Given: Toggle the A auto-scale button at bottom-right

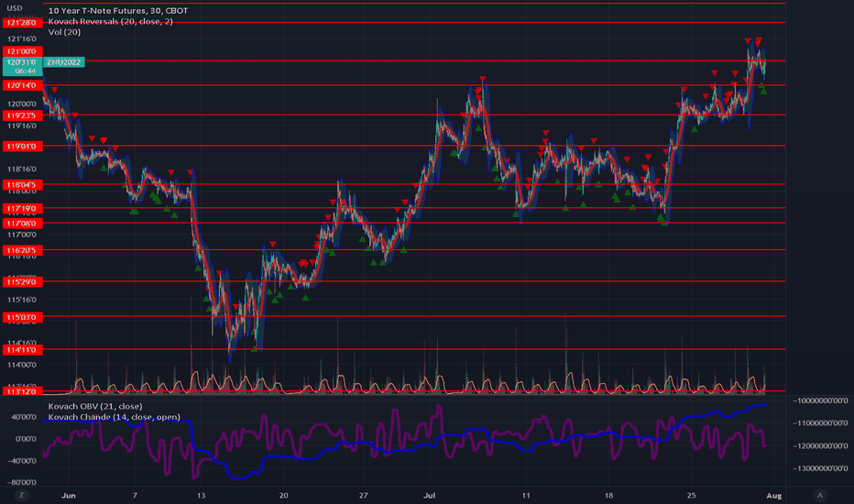Looking at the screenshot, I should tap(820, 495).
